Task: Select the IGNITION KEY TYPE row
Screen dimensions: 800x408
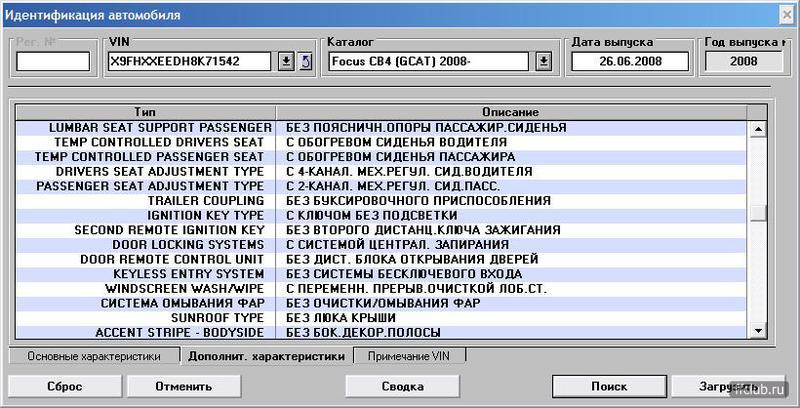Action: coord(382,216)
